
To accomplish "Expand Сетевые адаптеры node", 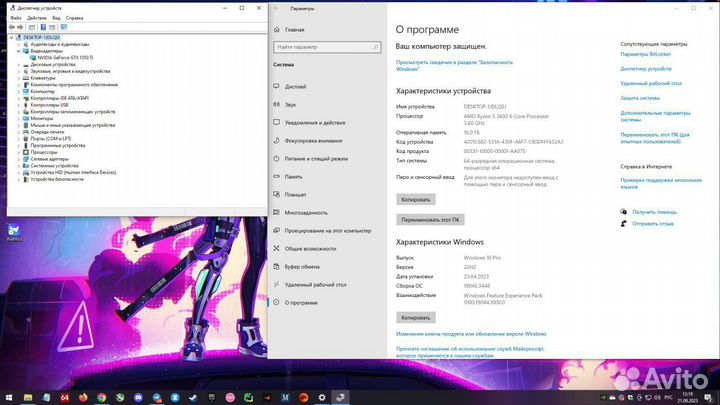I will click(x=19, y=159).
